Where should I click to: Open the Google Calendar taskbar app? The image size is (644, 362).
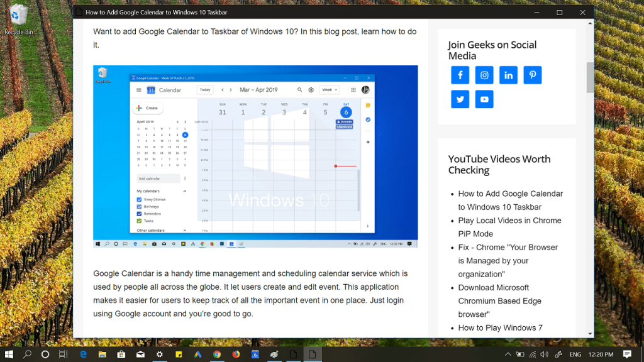click(255, 354)
